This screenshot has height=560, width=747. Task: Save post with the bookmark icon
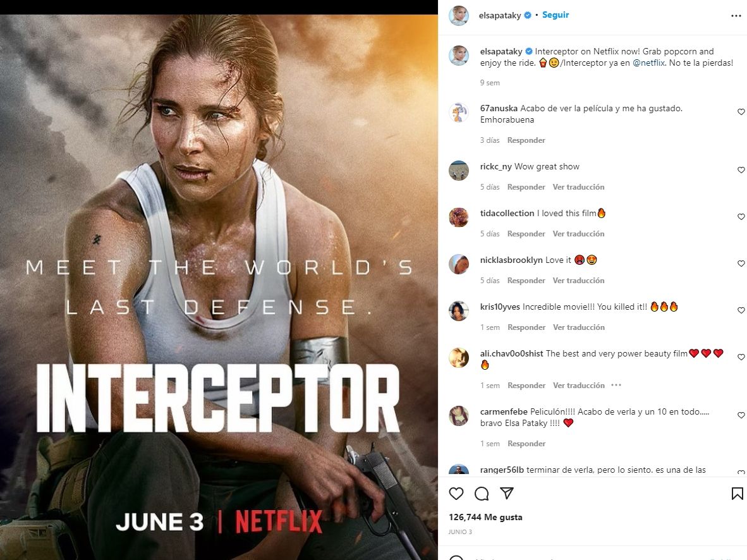tap(737, 493)
